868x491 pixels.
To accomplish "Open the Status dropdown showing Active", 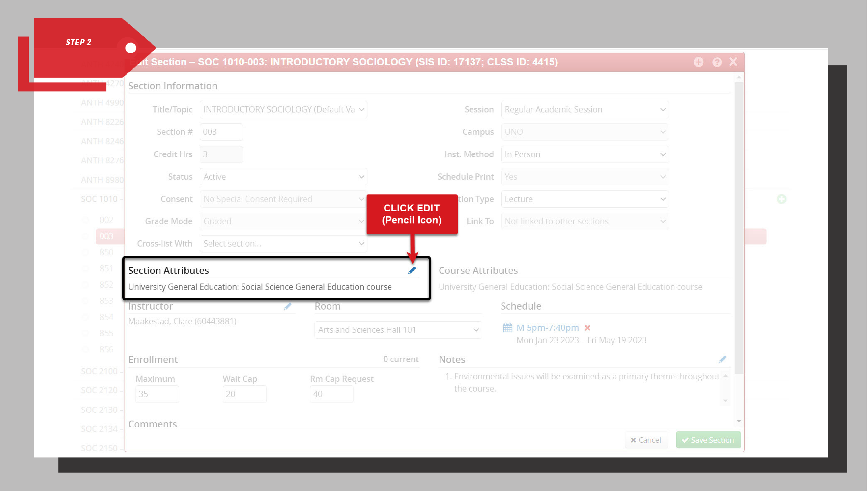I will tap(283, 176).
